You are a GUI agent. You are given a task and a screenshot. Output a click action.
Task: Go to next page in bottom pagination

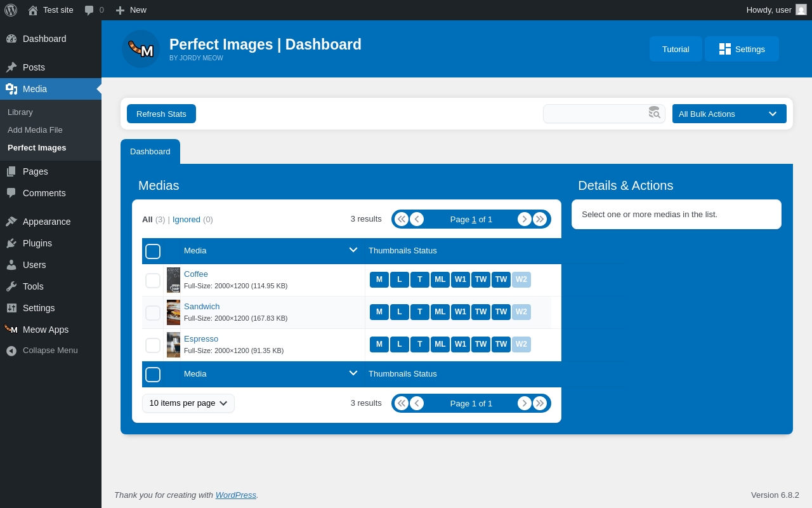pos(525,403)
